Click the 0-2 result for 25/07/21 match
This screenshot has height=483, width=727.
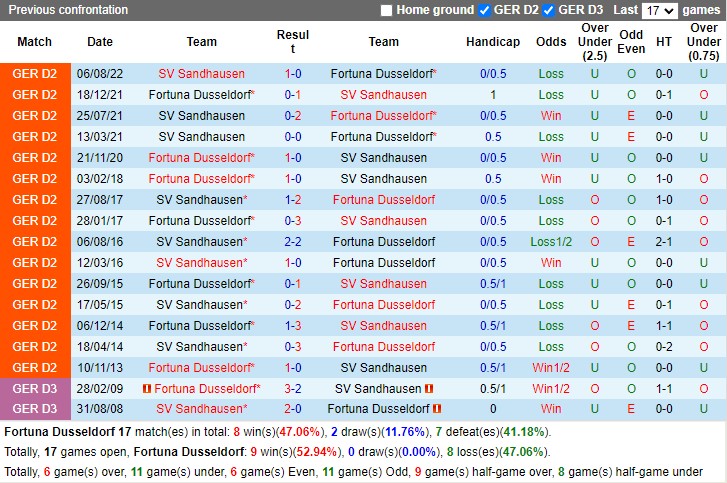tap(293, 116)
